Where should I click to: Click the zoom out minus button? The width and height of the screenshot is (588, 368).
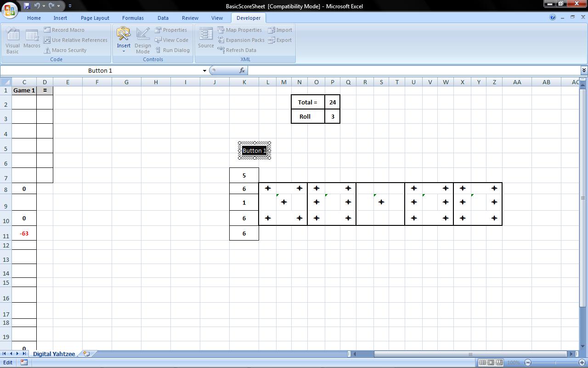(x=528, y=362)
